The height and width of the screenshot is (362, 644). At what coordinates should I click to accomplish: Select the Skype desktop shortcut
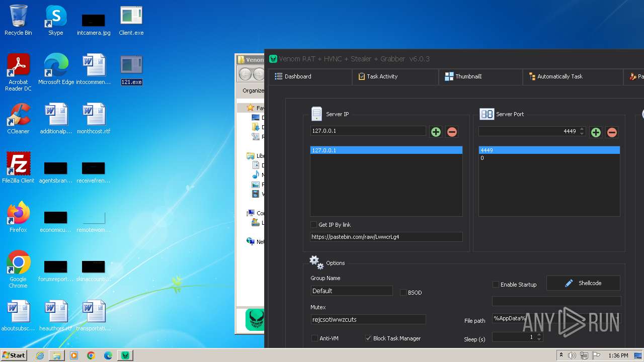(x=55, y=21)
